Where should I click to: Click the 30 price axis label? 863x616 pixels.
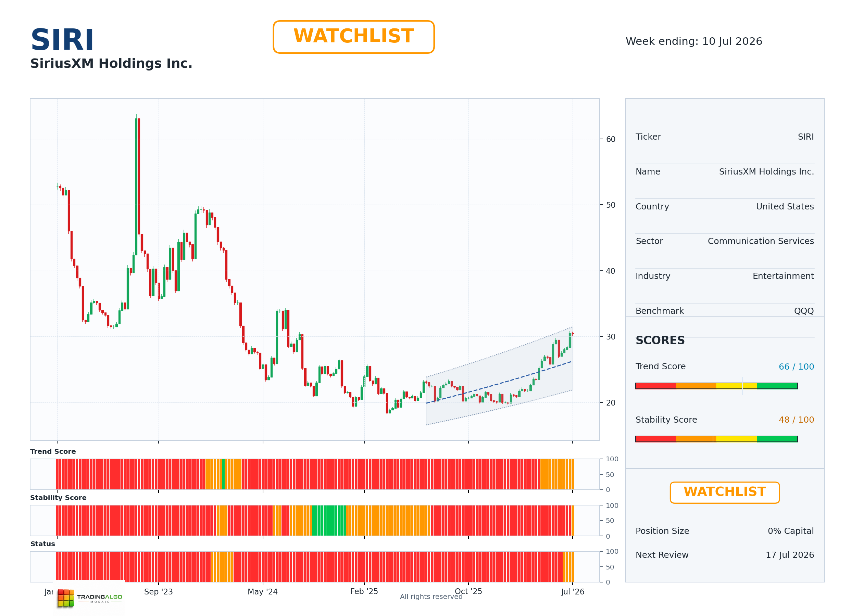[x=611, y=336]
